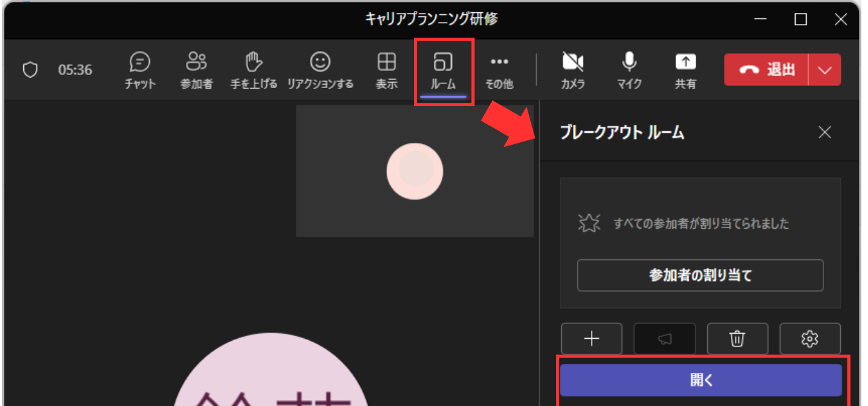This screenshot has width=868, height=406.
Task: Expand the dropdown arrow beside 退出
Action: 825,70
